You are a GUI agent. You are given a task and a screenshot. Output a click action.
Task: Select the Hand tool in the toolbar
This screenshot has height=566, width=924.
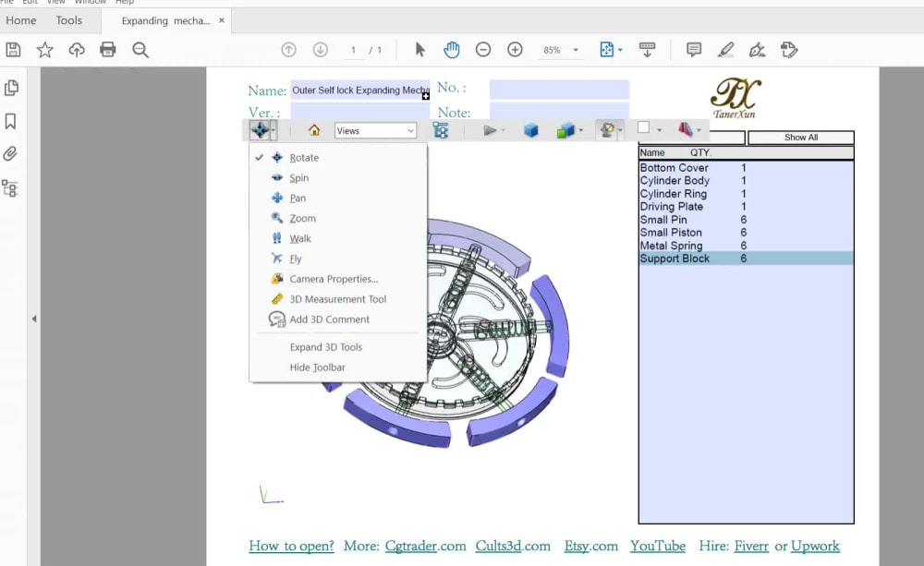point(452,50)
